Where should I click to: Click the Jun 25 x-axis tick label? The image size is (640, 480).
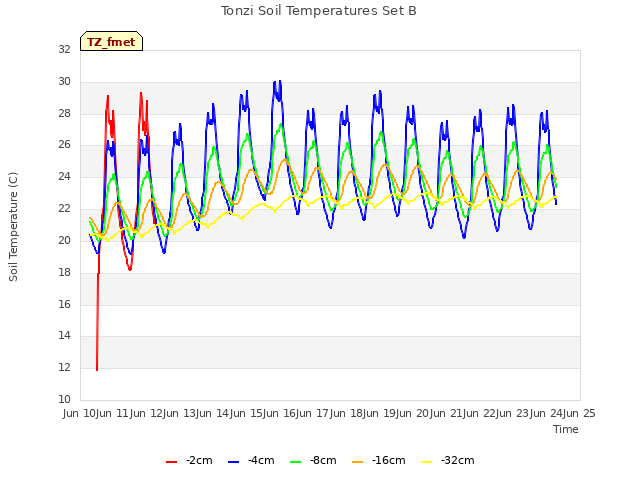tap(580, 413)
